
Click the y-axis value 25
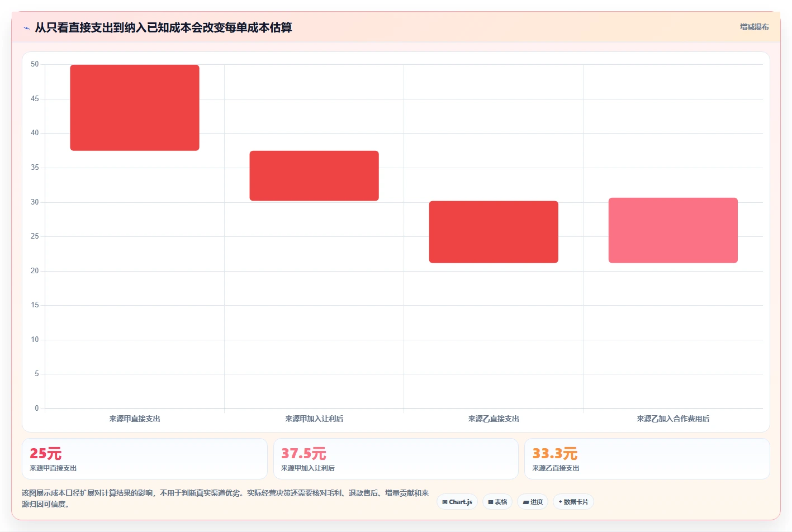pyautogui.click(x=35, y=236)
